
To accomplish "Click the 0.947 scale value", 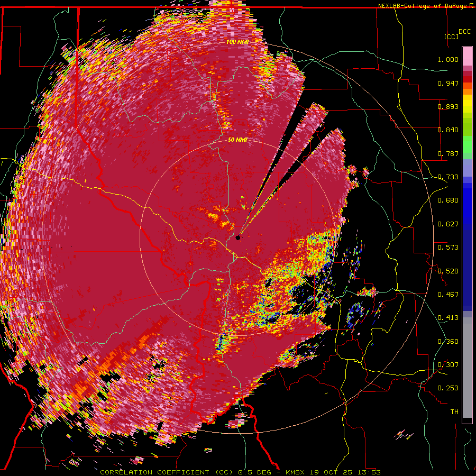I will [x=448, y=83].
